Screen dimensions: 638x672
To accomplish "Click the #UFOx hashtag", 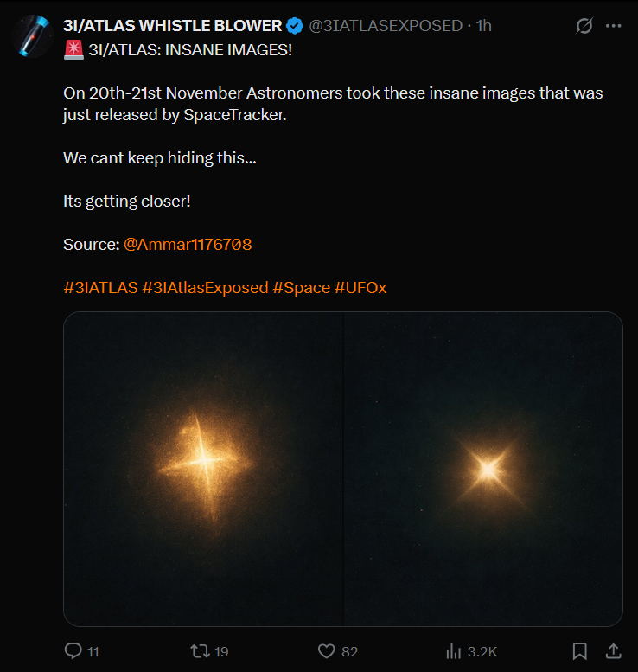I will (360, 288).
